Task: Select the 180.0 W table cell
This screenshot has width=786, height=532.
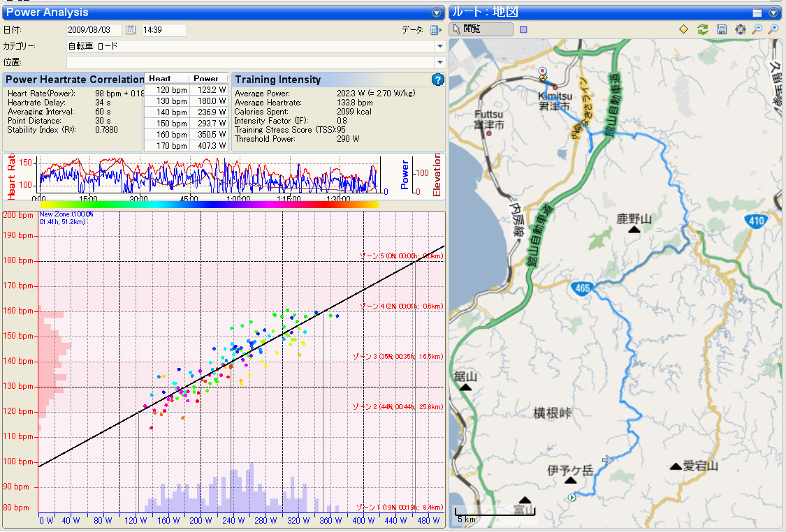Action: [x=209, y=101]
